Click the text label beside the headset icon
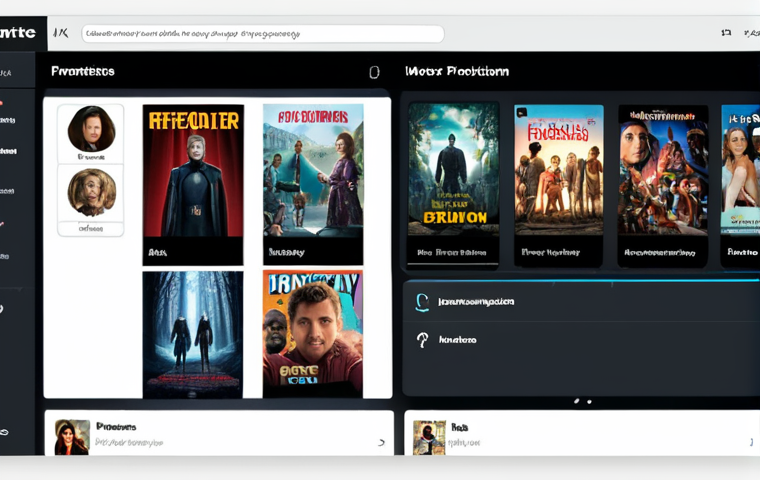 point(476,302)
